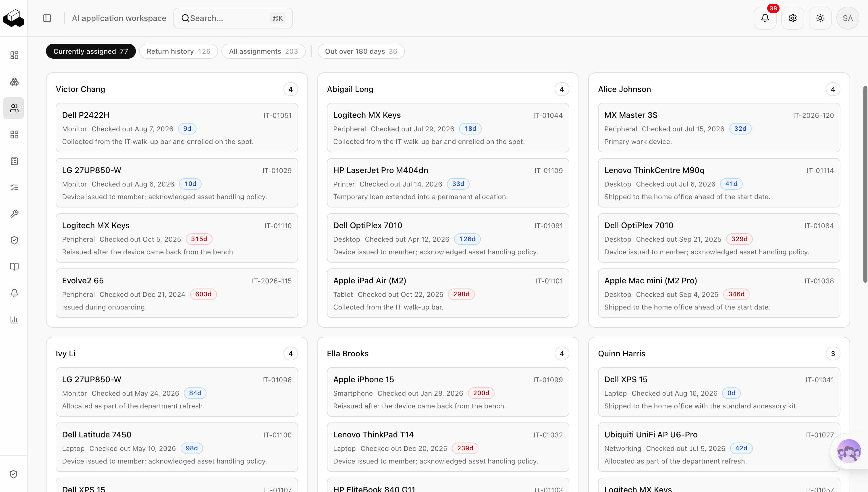Click the 298d overdue badge

tap(461, 294)
